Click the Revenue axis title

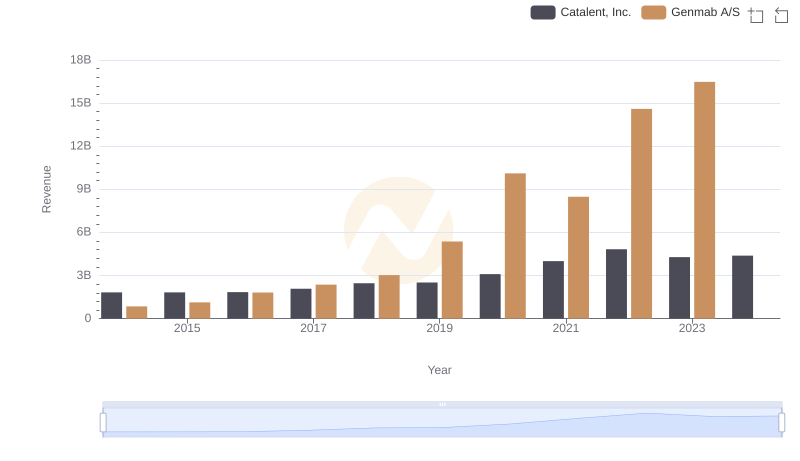pos(46,189)
